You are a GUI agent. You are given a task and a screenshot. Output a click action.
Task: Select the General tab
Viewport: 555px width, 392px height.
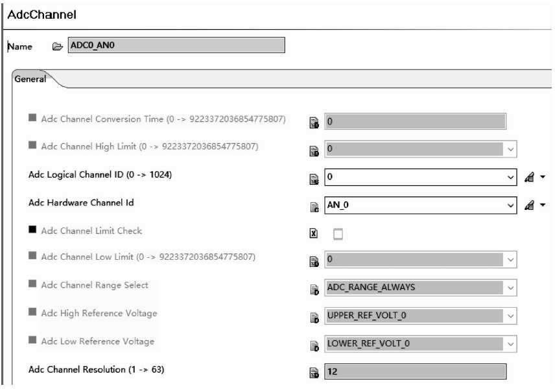point(30,79)
